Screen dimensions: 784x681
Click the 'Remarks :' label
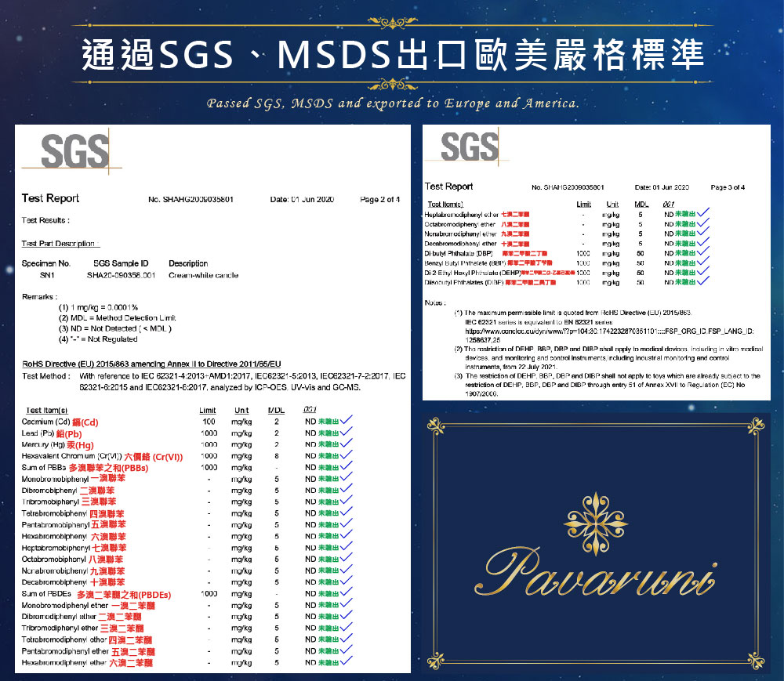point(39,297)
